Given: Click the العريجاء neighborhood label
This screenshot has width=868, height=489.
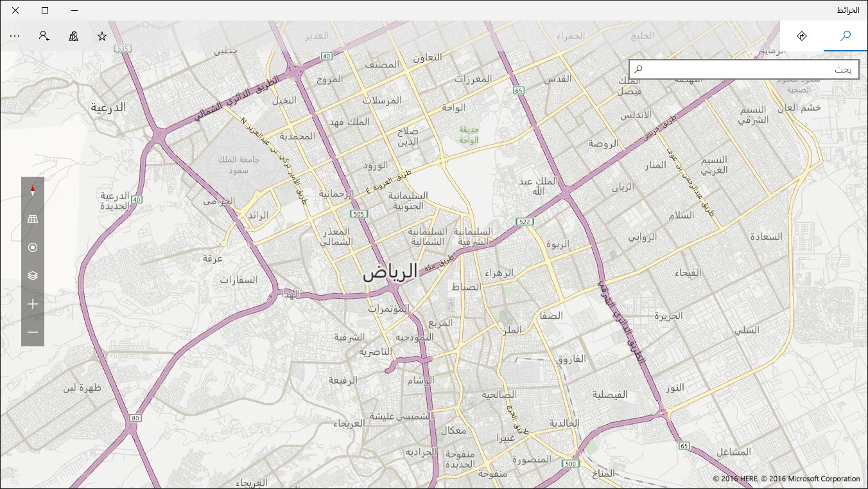Looking at the screenshot, I should click(349, 423).
